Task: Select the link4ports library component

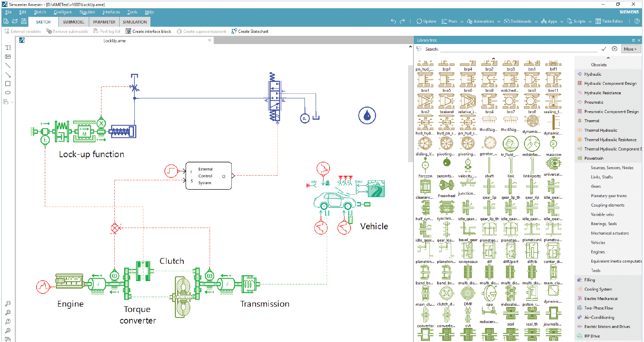Action: pos(532,168)
